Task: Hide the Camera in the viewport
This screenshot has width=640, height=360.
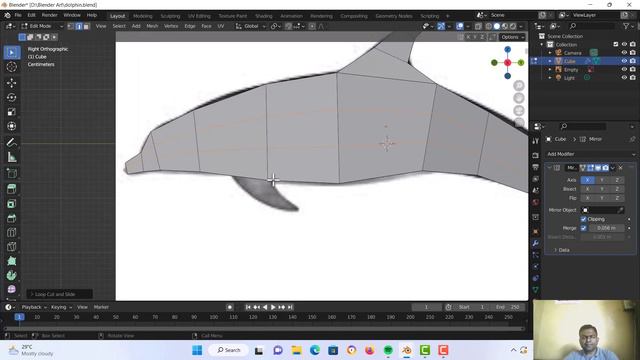Action: coord(624,53)
